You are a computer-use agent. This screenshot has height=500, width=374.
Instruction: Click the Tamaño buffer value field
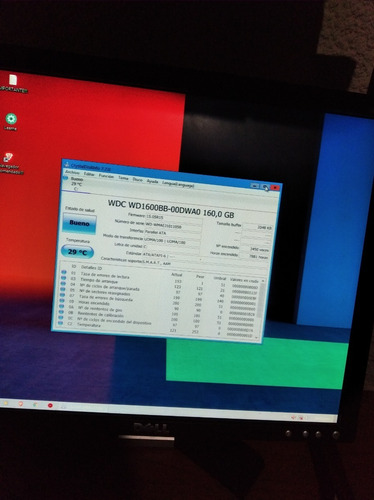258,227
